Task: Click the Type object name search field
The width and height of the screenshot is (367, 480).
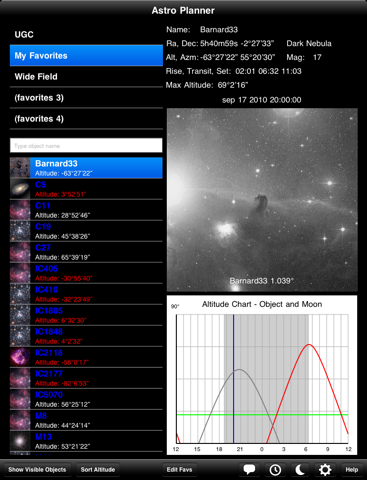Action: (86, 146)
